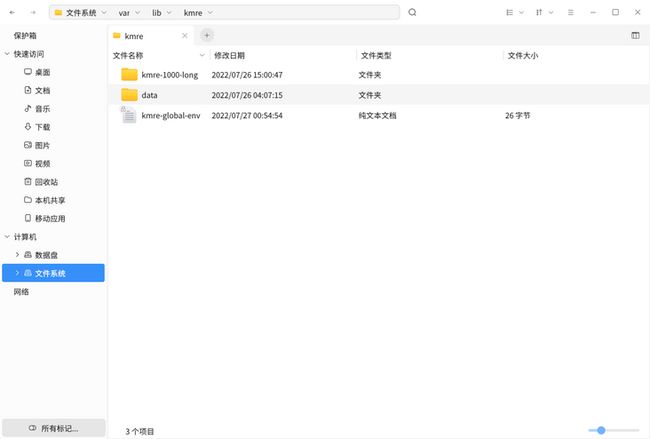Viewport: 650px width, 439px height.
Task: Open 网络 in sidebar
Action: click(21, 292)
